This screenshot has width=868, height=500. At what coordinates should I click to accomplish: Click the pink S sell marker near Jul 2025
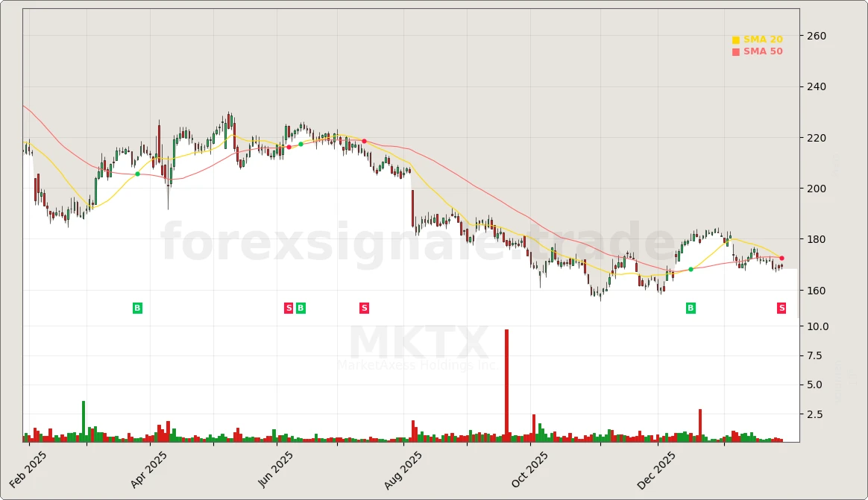[x=364, y=307]
